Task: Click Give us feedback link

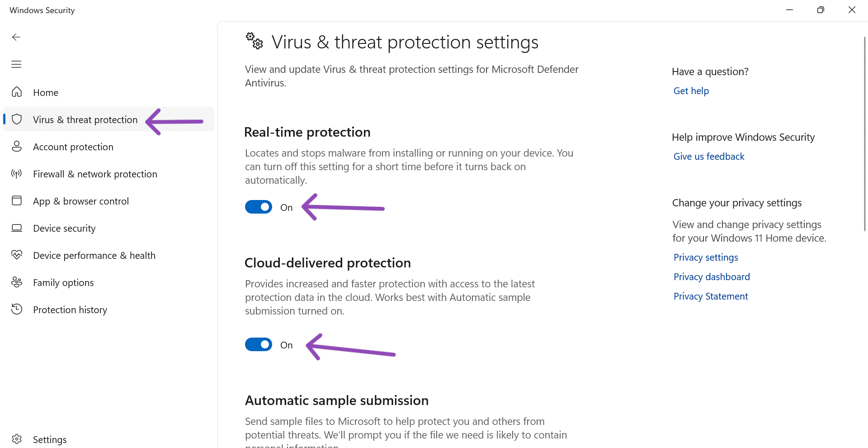Action: (708, 157)
